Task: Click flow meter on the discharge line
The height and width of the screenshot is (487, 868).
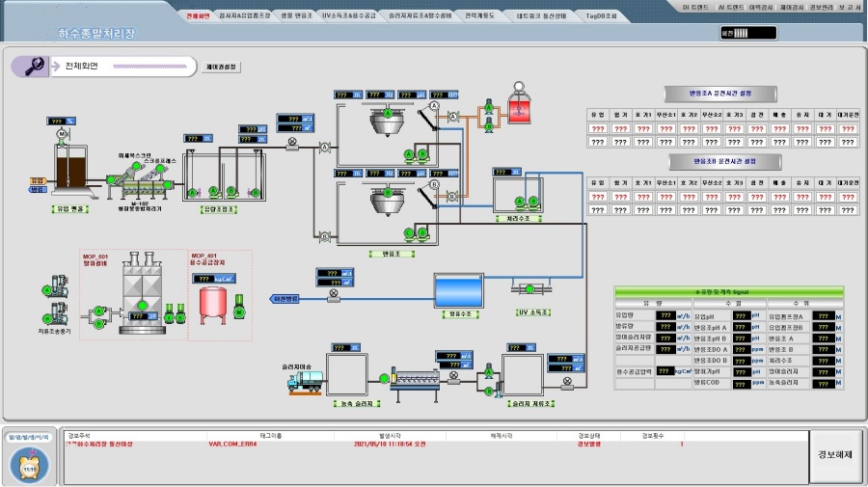Action: pos(334,295)
